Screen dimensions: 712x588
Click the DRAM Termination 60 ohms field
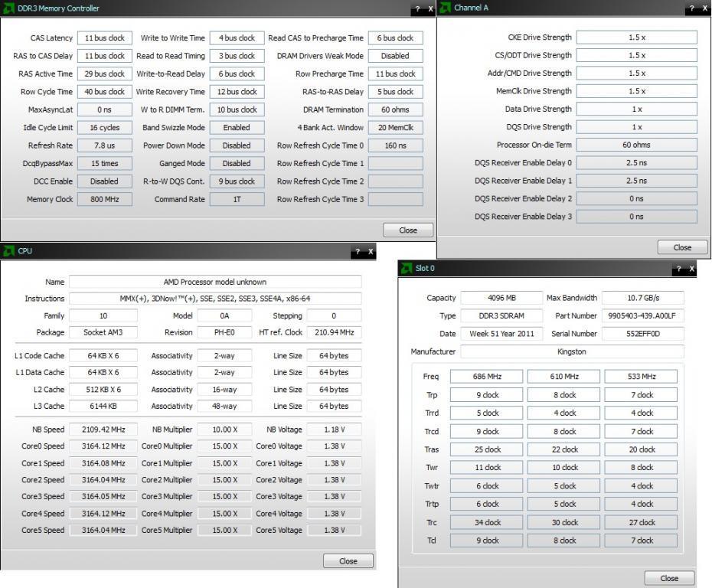click(x=395, y=109)
